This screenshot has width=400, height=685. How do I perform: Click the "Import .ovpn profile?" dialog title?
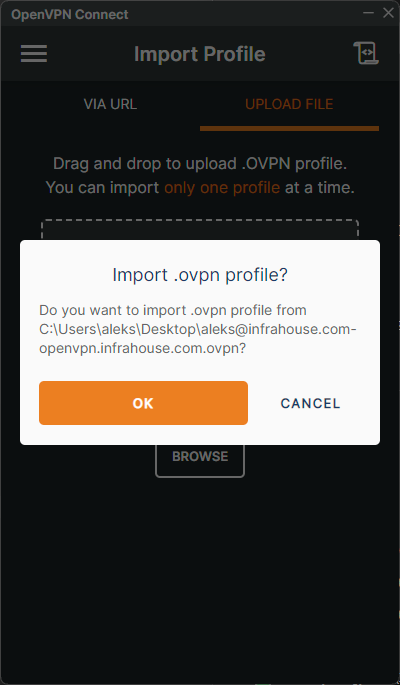pyautogui.click(x=200, y=275)
